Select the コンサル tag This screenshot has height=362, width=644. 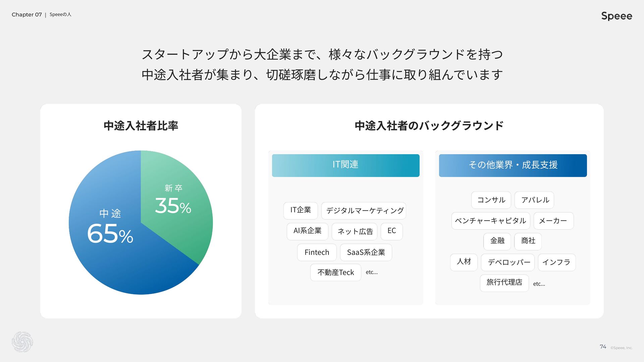(491, 200)
